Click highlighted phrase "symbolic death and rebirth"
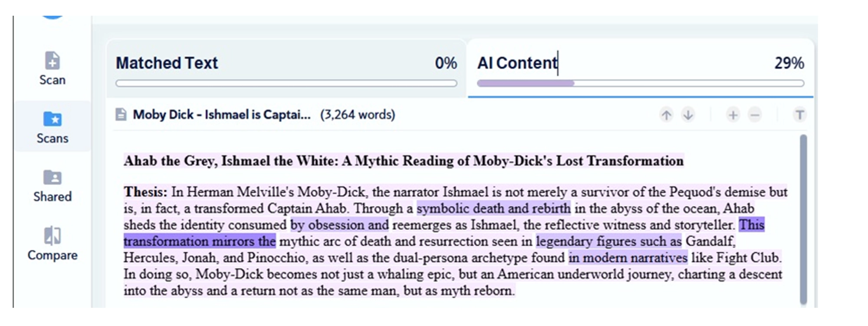The image size is (868, 326). click(493, 209)
